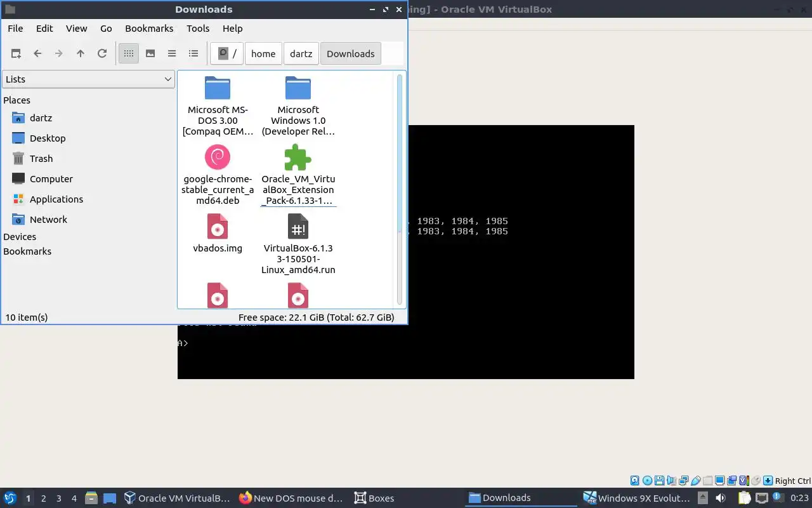This screenshot has height=508, width=812.
Task: Click VirtualBox floppy drive status icon
Action: coord(660,481)
